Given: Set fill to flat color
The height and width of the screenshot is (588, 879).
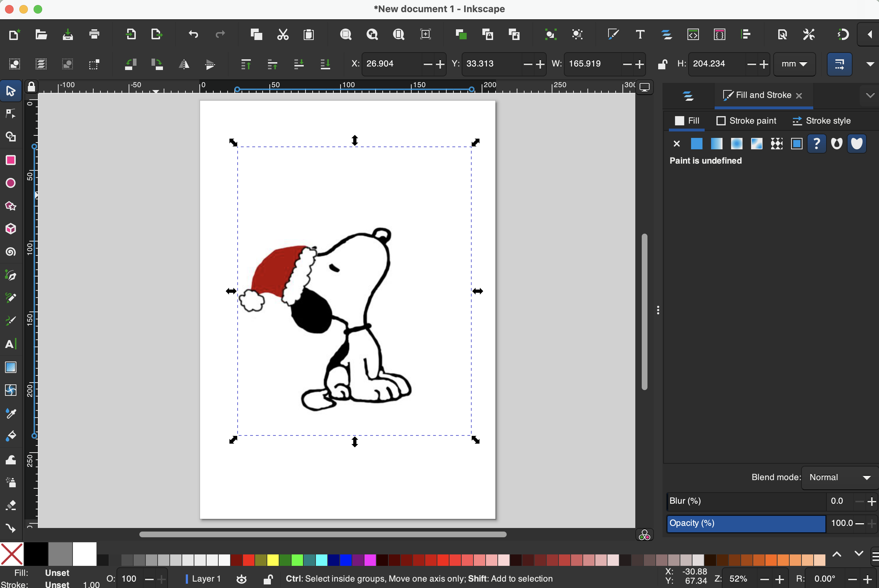Looking at the screenshot, I should click(x=696, y=144).
